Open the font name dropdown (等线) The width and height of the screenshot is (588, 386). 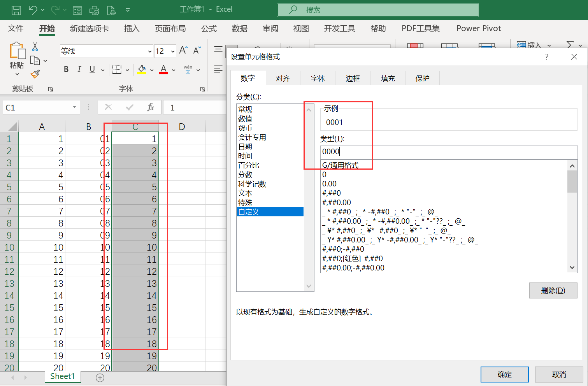(150, 51)
